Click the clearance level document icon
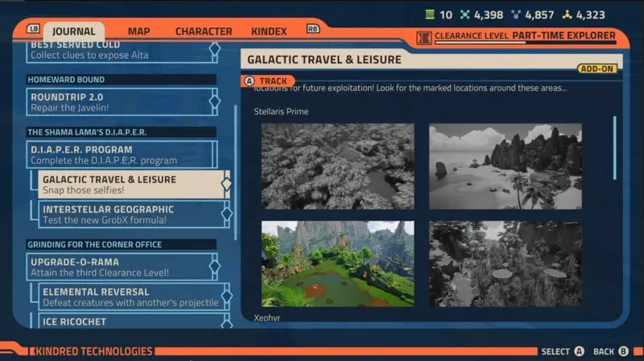644x361 pixels. tap(424, 38)
